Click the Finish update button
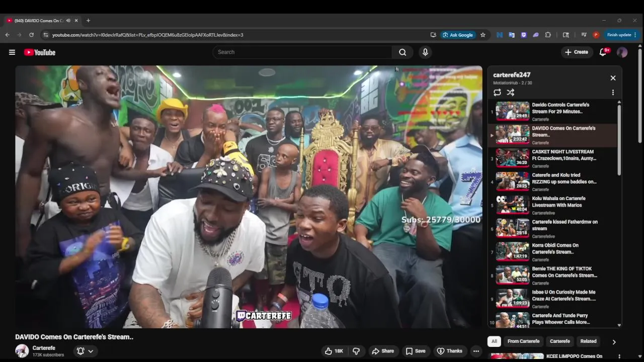This screenshot has height=362, width=644. tap(622, 35)
